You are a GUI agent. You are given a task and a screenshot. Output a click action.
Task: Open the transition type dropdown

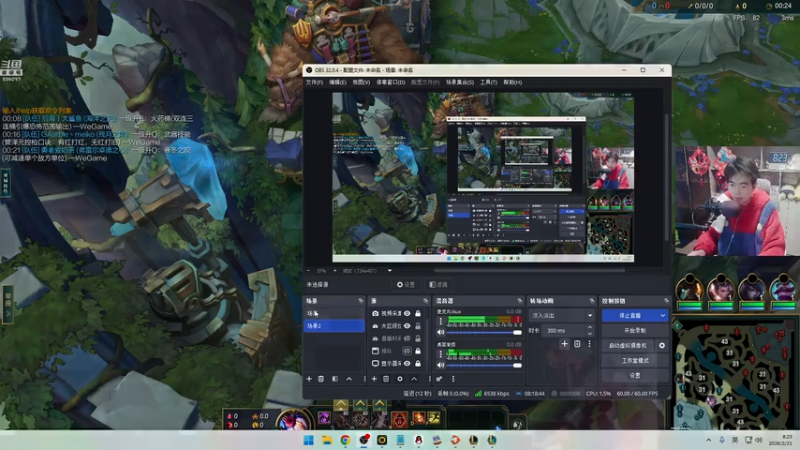click(562, 315)
